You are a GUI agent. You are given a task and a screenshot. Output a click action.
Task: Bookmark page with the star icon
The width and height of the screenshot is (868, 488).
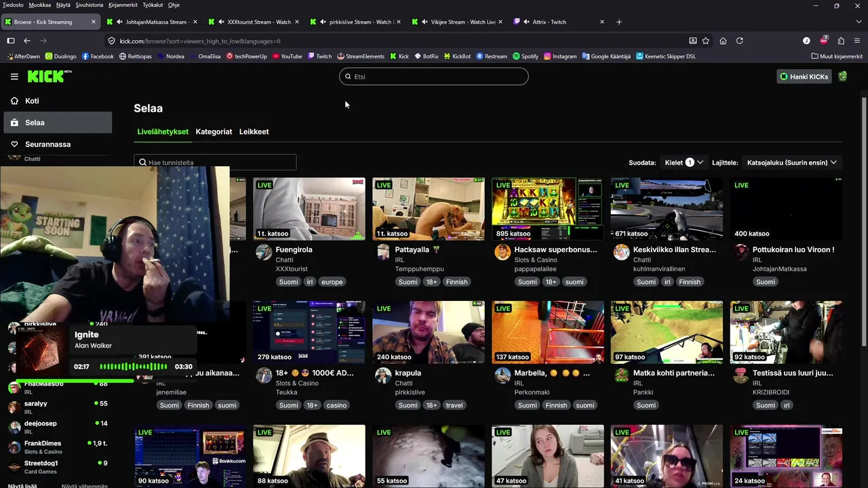click(706, 41)
